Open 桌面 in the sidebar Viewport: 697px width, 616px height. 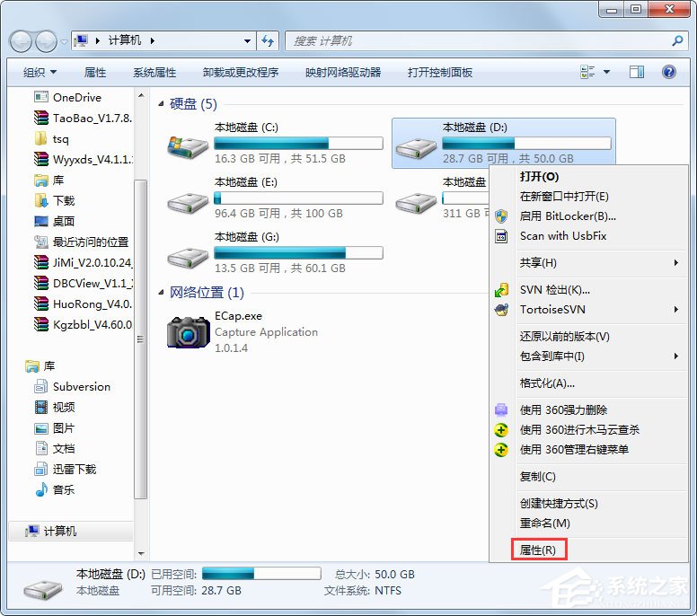(54, 221)
